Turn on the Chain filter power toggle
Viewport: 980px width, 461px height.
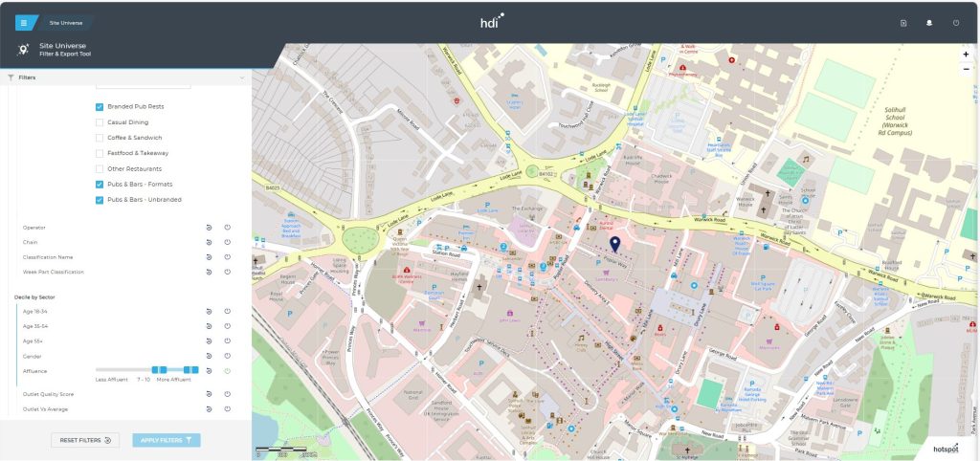click(227, 242)
